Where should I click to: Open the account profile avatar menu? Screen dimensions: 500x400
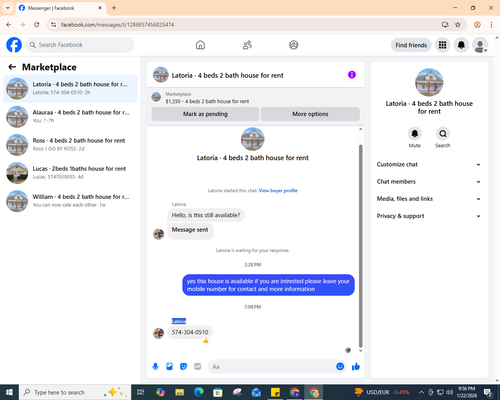click(480, 45)
